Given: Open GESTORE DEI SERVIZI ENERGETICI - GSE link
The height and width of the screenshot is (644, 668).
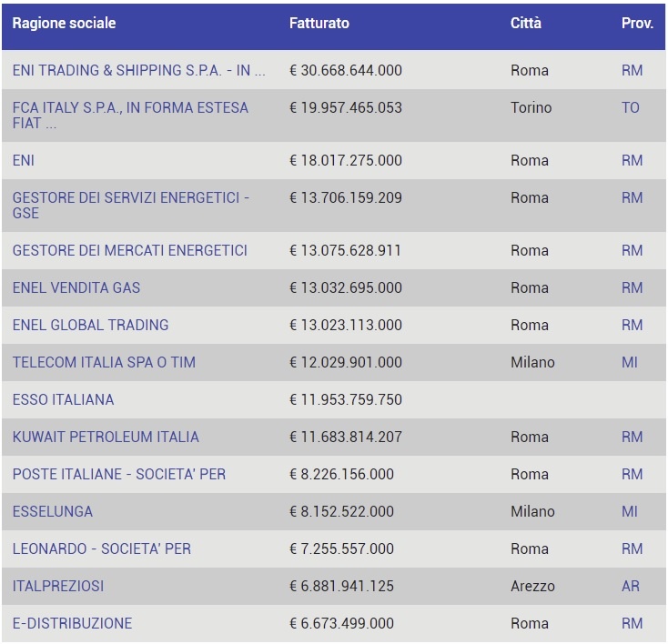Looking at the screenshot, I should click(131, 206).
